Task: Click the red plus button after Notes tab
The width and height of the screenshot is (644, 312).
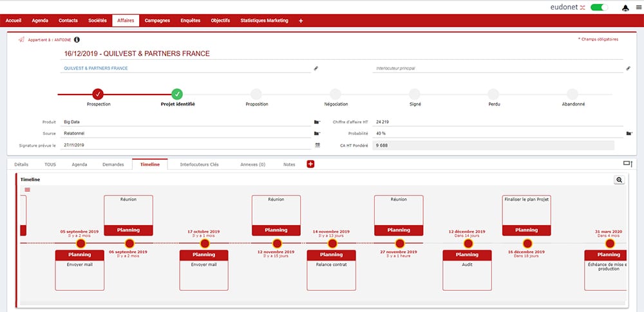Action: pyautogui.click(x=310, y=164)
